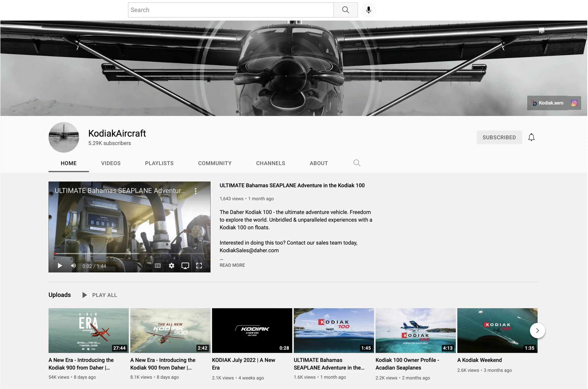The width and height of the screenshot is (588, 389).
Task: Click the Uploads section heading
Action: click(x=60, y=295)
